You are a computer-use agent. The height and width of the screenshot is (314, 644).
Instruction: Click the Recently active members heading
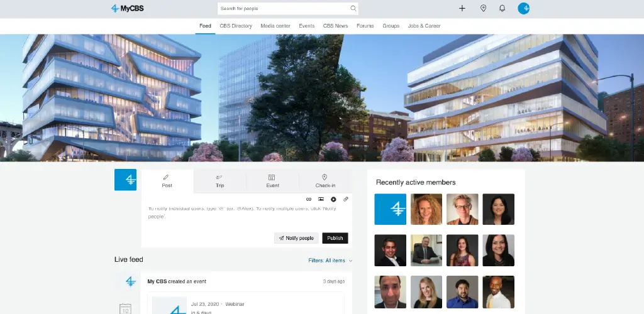point(416,182)
